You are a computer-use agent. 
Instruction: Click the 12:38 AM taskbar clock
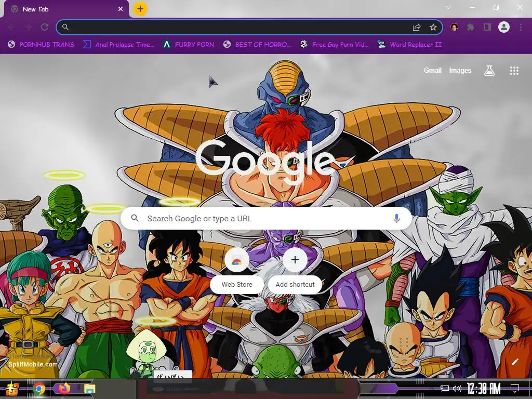(x=483, y=388)
